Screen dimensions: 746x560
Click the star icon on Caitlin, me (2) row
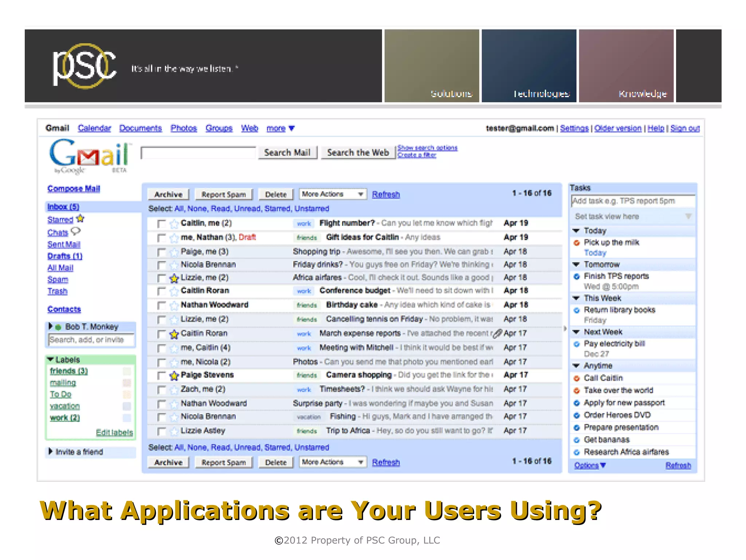(x=174, y=223)
